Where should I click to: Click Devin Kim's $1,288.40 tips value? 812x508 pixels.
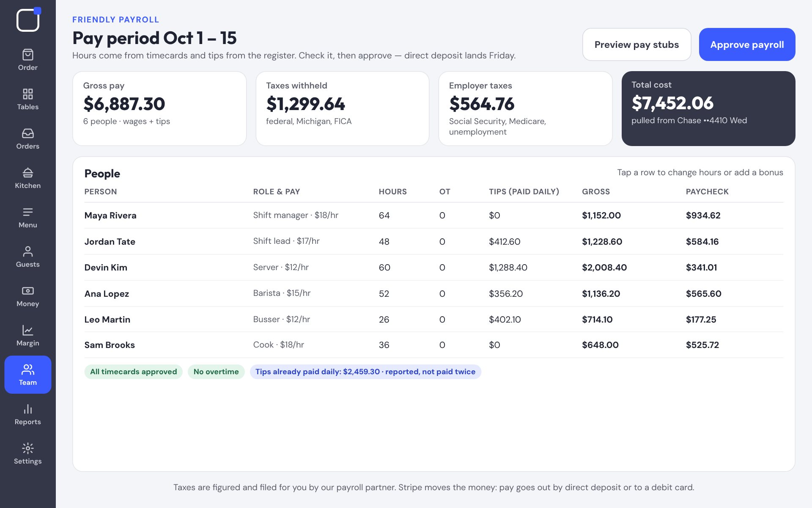pyautogui.click(x=508, y=268)
